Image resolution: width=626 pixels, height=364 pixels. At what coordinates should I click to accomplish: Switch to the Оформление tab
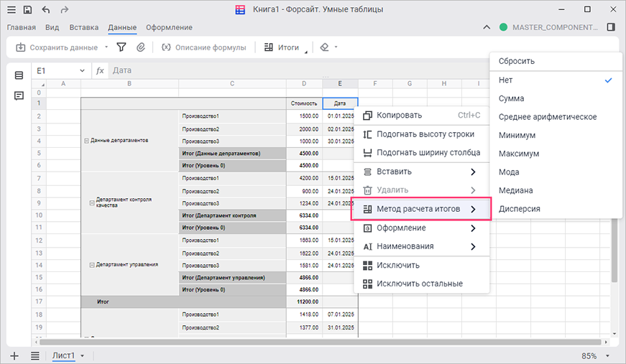[x=169, y=27]
